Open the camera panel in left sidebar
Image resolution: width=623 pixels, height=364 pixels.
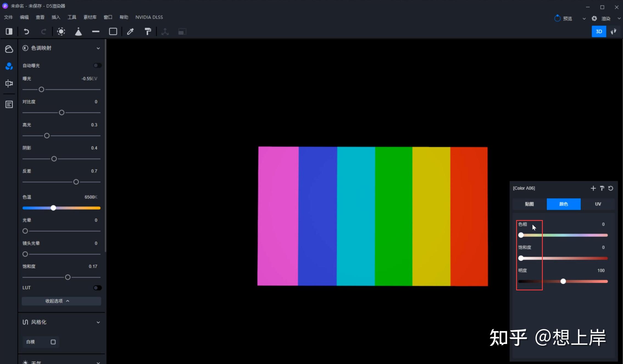click(9, 83)
